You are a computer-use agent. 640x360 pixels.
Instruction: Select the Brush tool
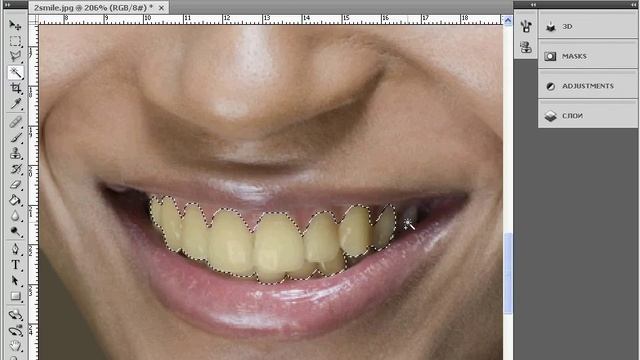pos(16,138)
